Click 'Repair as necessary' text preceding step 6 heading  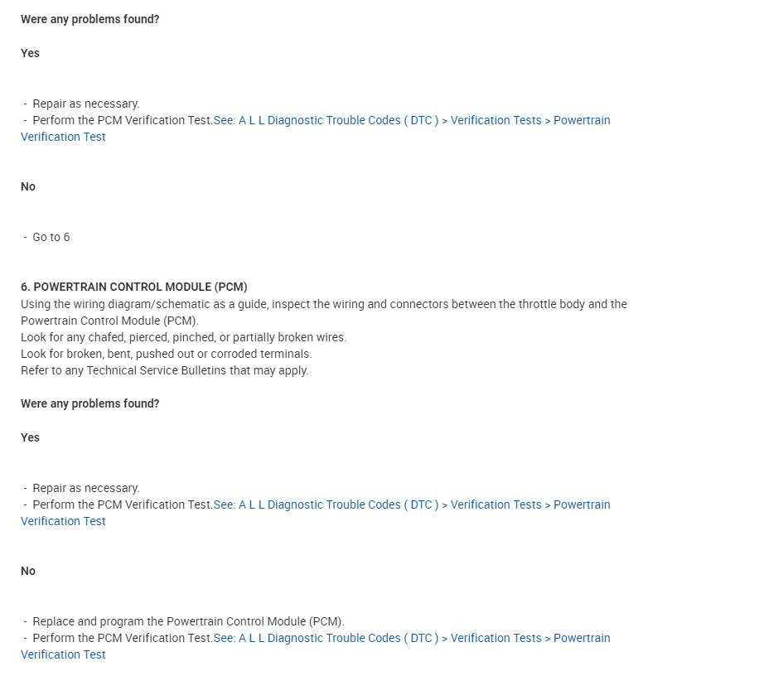(86, 104)
